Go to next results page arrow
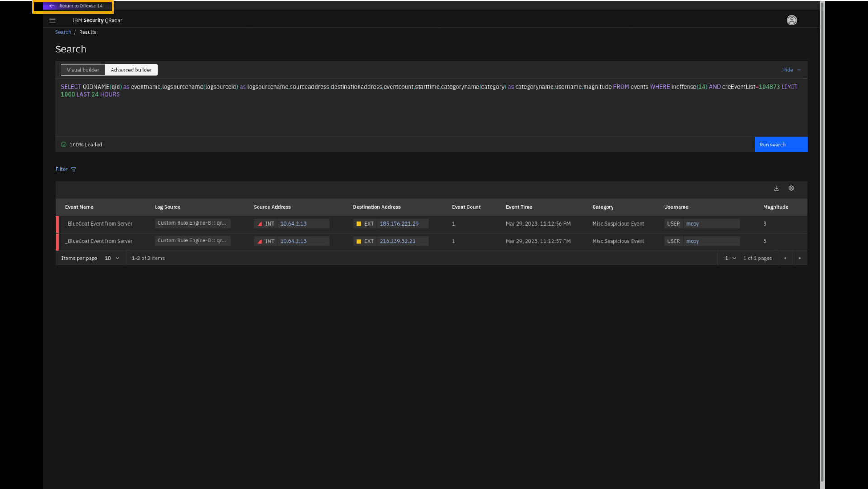The width and height of the screenshot is (868, 489). [800, 258]
